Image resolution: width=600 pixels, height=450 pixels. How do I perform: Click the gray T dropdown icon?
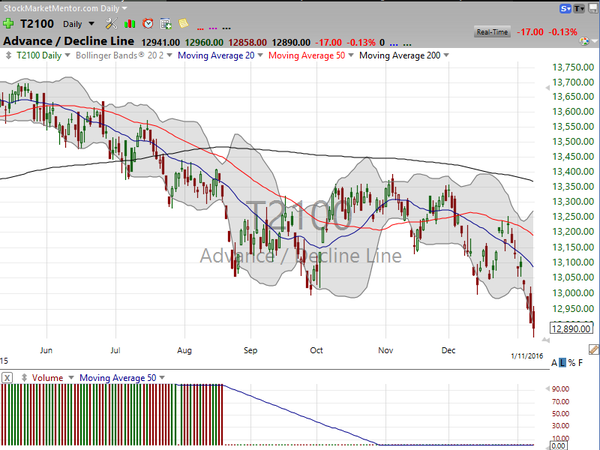579,8
